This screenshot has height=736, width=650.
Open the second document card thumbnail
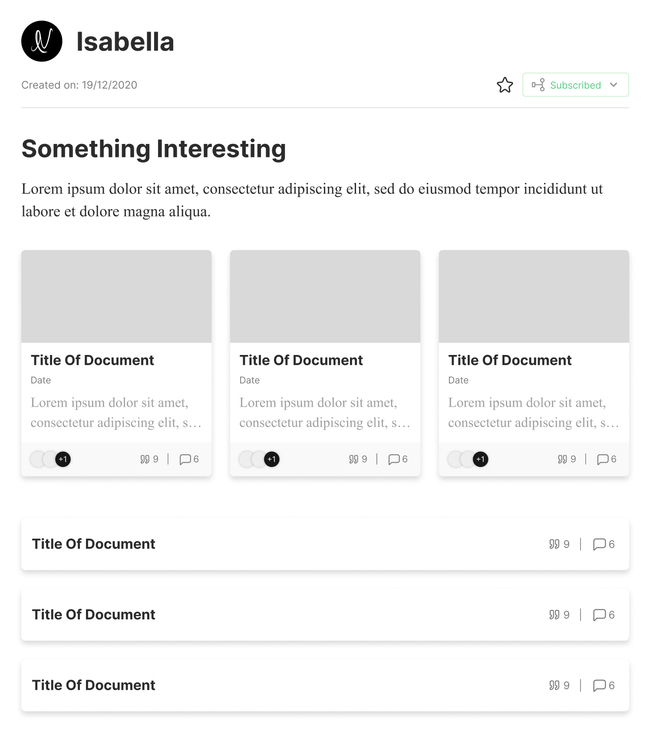pos(325,296)
